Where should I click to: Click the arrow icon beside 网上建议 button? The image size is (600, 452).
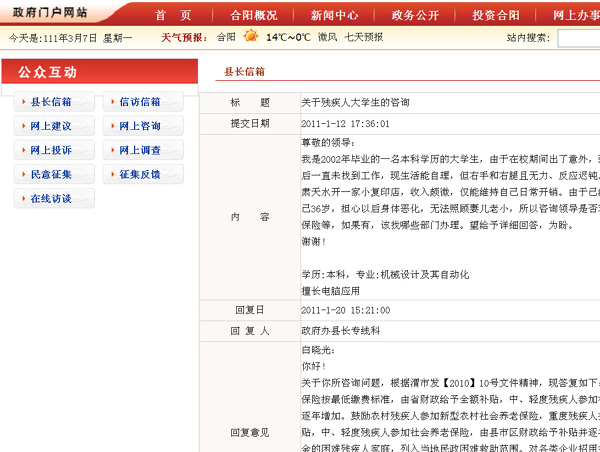[x=24, y=126]
